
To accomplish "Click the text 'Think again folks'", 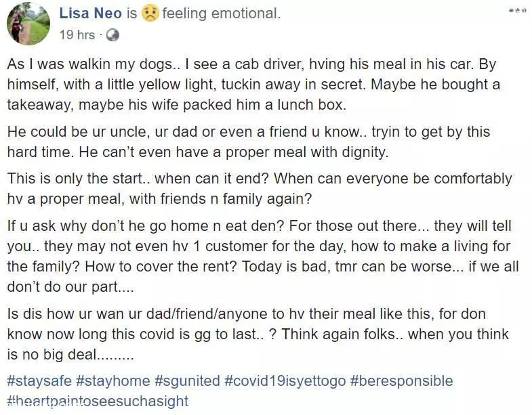I will point(339,334).
